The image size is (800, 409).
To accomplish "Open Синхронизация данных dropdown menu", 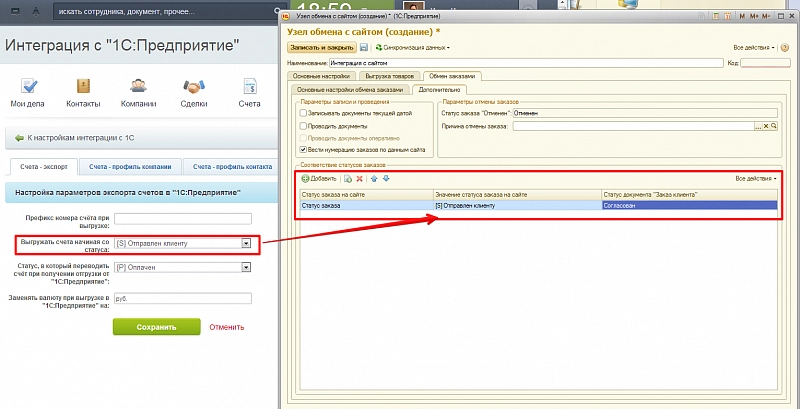I will pos(412,47).
